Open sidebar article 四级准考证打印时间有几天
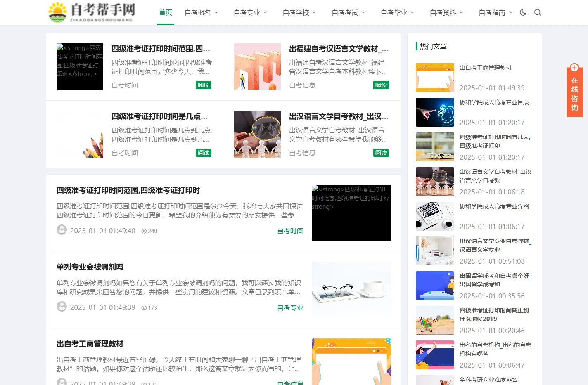Image resolution: width=588 pixels, height=385 pixels. 495,141
